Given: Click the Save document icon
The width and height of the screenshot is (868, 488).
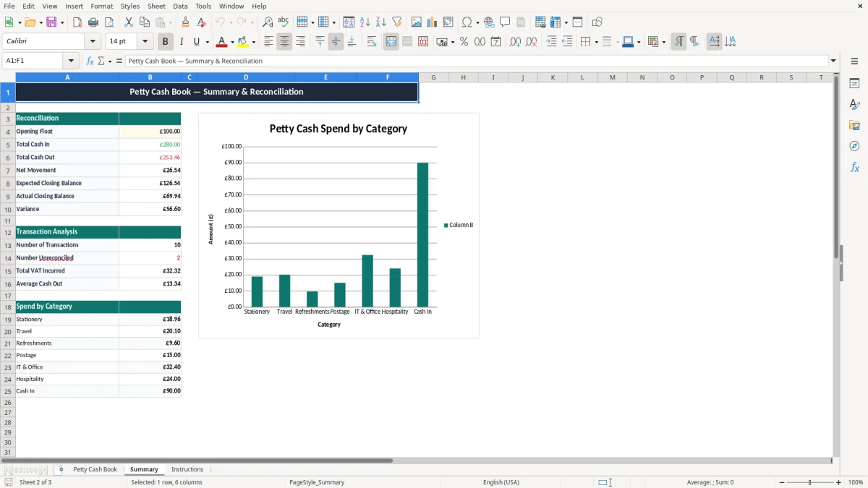Looking at the screenshot, I should pyautogui.click(x=52, y=22).
